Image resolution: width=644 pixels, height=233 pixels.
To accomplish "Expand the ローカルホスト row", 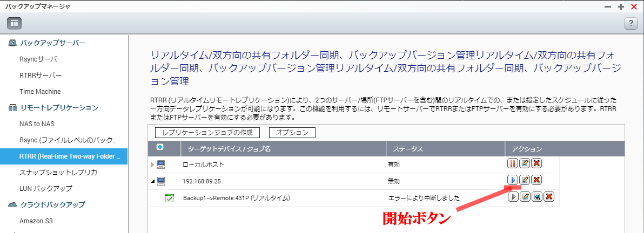I will coord(153,165).
